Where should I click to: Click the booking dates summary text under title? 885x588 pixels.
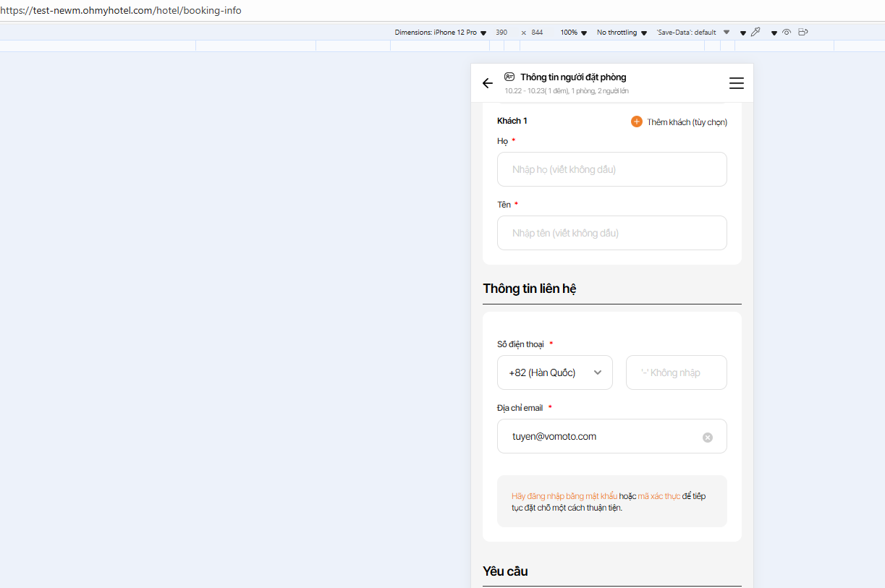coord(567,91)
